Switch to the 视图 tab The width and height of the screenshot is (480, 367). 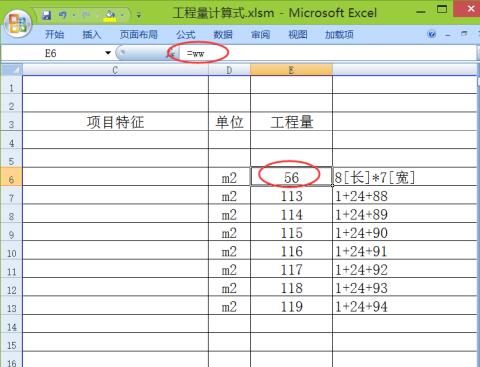pyautogui.click(x=298, y=34)
